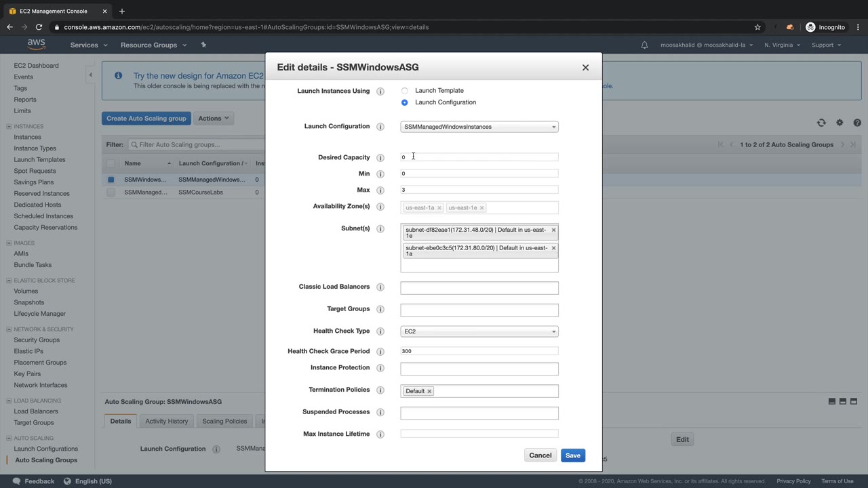View info for Subnet(s) field
Screen dimensions: 868x488
[x=380, y=229]
